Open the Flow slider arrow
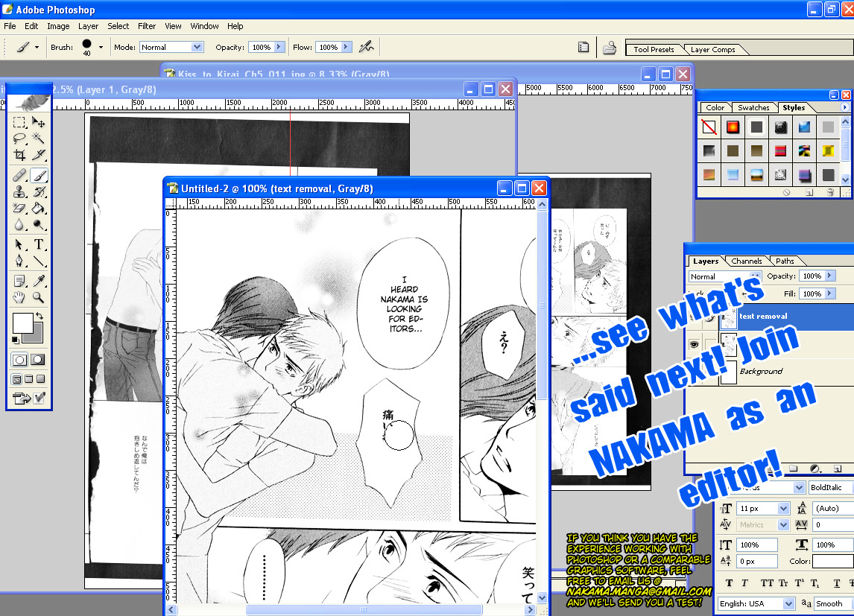Image resolution: width=854 pixels, height=616 pixels. coord(347,48)
